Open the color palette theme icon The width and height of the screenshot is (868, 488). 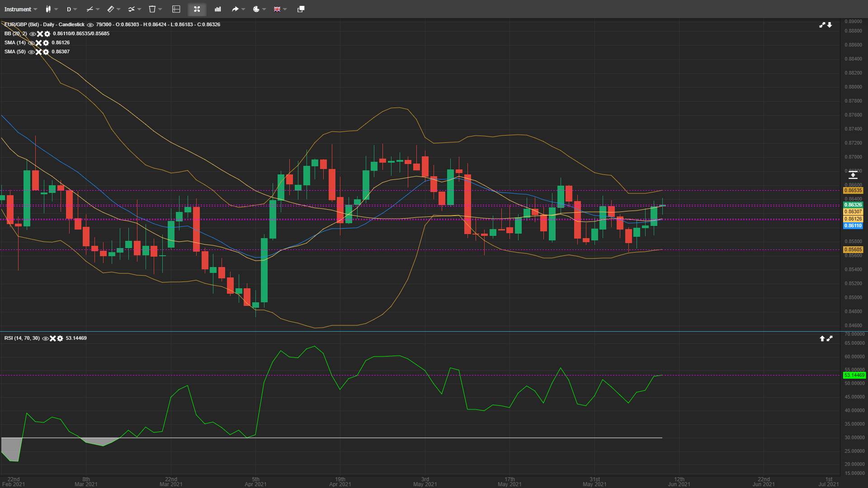click(256, 9)
